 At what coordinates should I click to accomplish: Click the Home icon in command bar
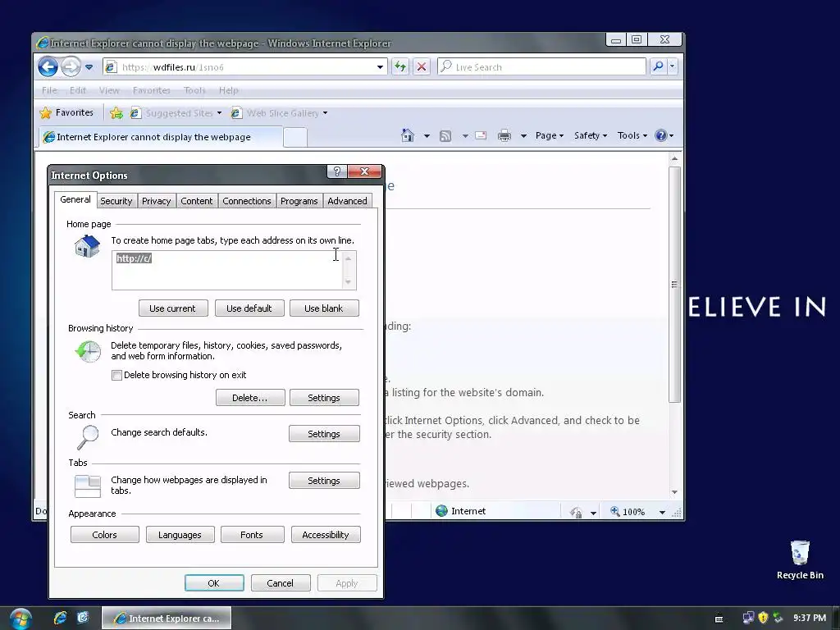[408, 135]
